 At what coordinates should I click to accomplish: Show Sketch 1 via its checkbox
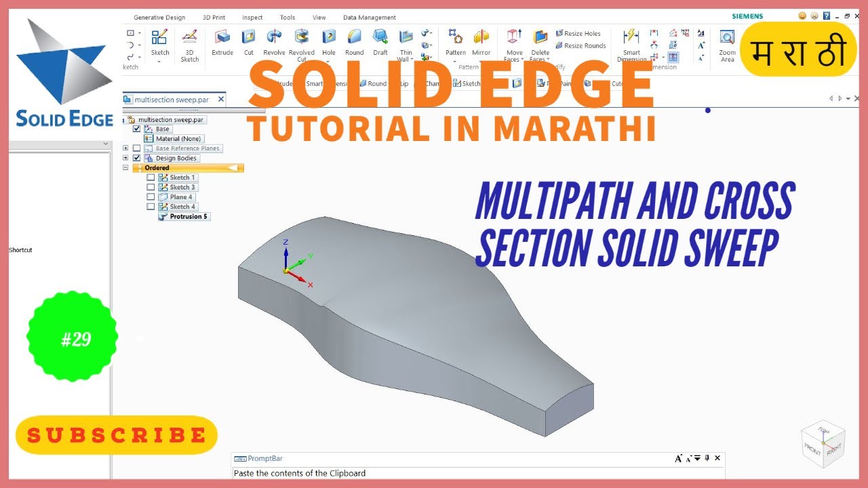point(151,178)
